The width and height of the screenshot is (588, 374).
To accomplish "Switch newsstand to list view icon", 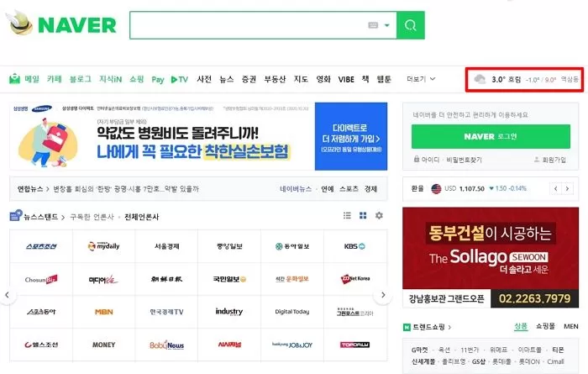I will click(x=347, y=215).
